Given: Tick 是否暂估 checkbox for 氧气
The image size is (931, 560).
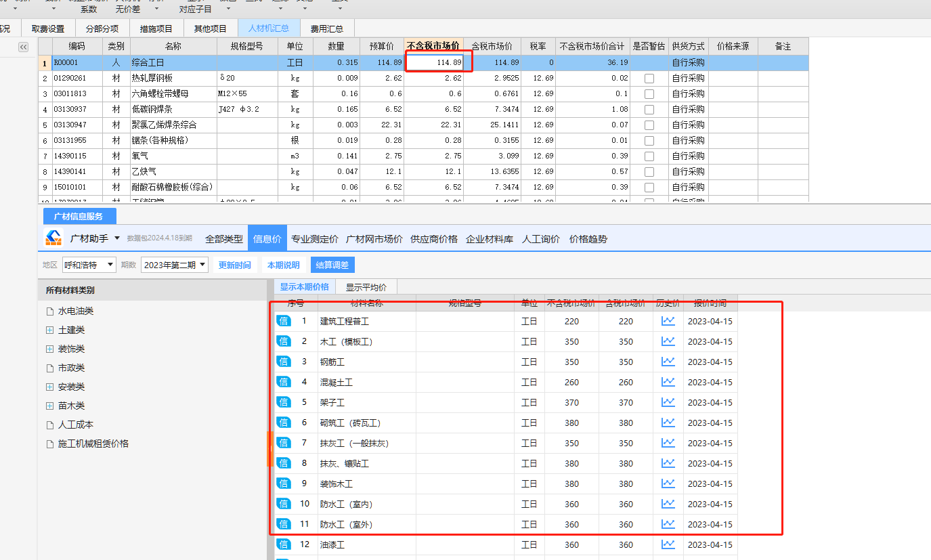Looking at the screenshot, I should pyautogui.click(x=649, y=156).
